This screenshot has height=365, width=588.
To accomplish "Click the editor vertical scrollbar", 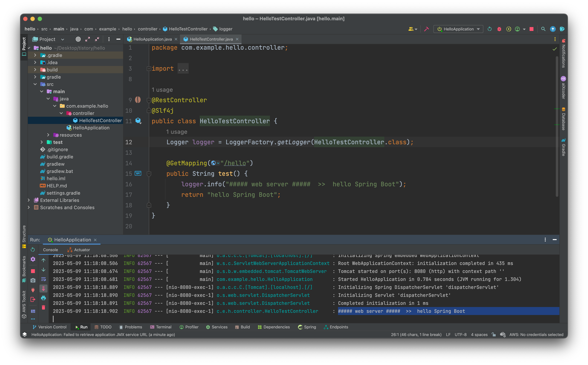I will 557,126.
